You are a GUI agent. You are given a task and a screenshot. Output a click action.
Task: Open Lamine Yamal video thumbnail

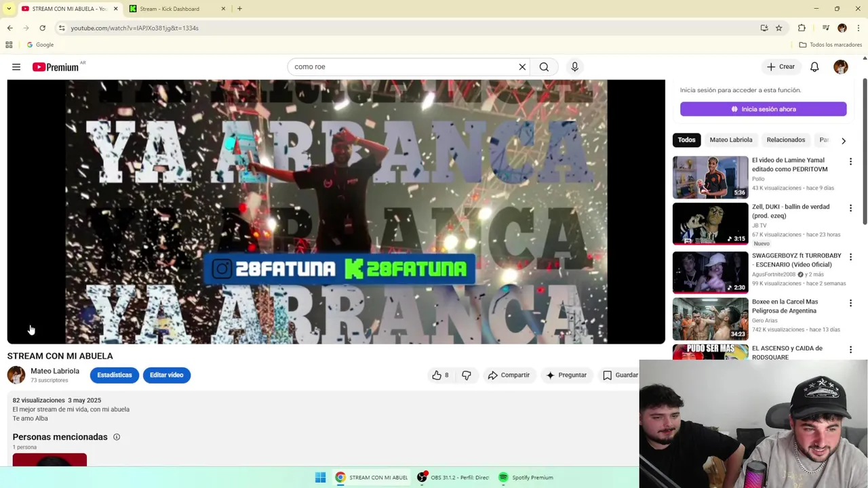pos(711,178)
